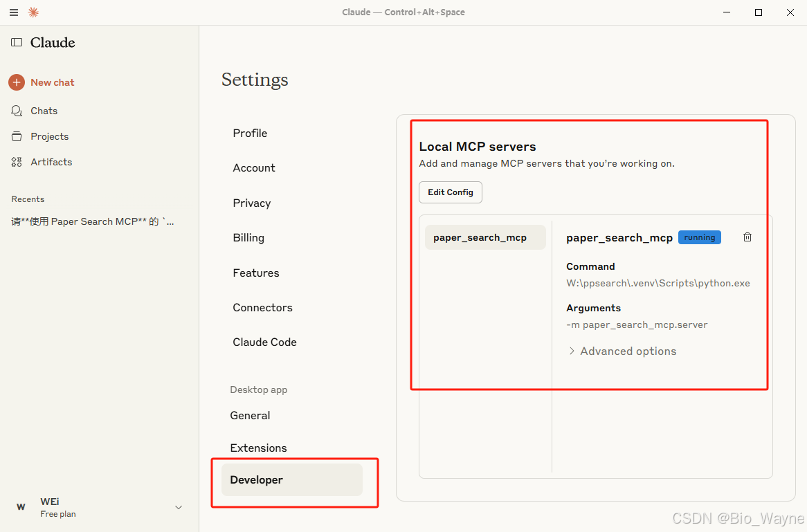The width and height of the screenshot is (807, 532).
Task: Select paper_search_mcp in server list
Action: pos(485,237)
